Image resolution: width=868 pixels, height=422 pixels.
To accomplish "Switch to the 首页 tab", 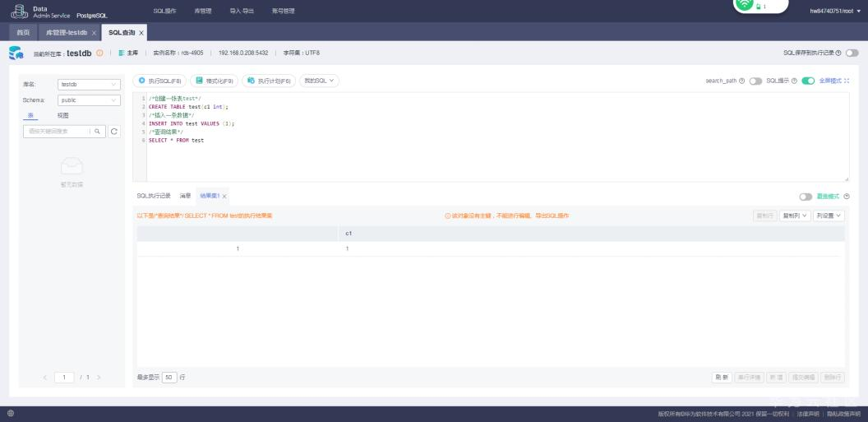I will [23, 33].
